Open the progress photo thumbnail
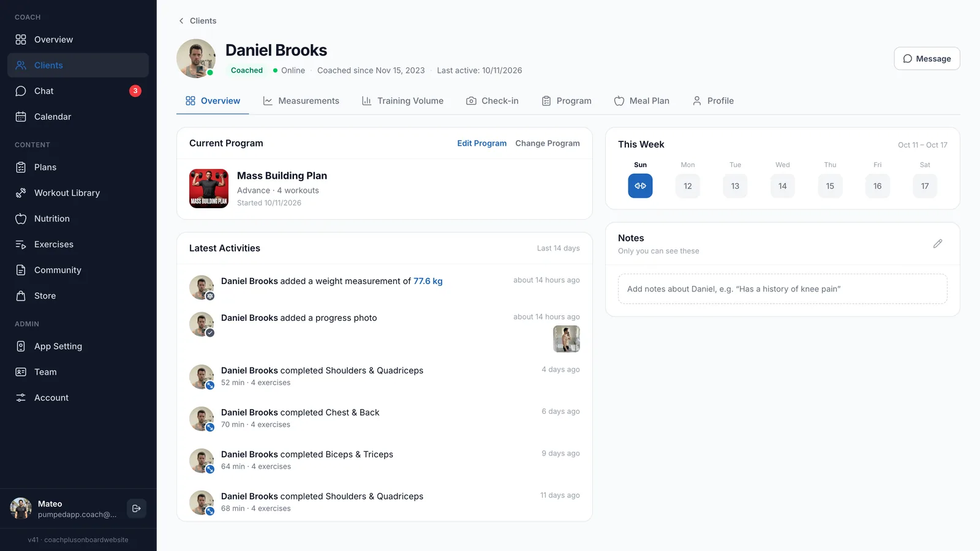Screen dimensions: 980x551 pos(567,339)
